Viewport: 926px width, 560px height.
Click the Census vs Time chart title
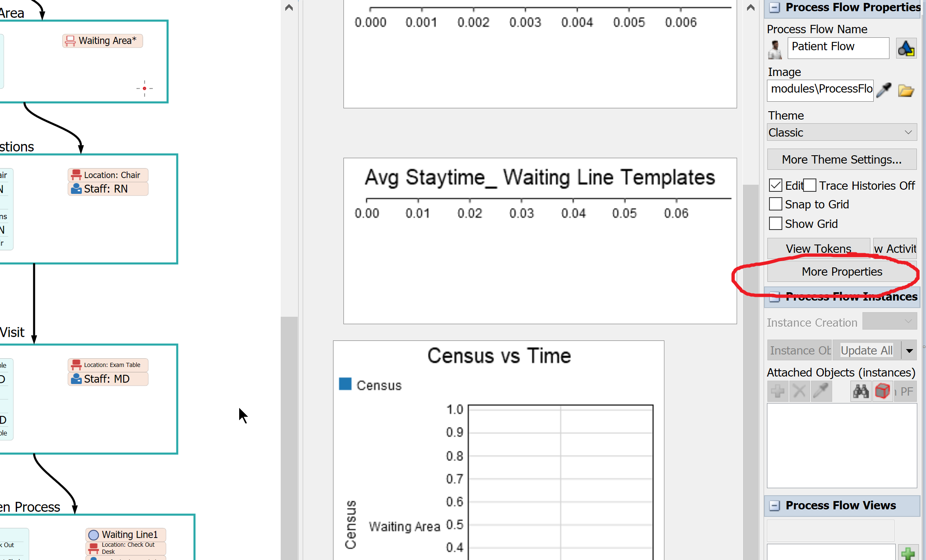click(499, 356)
